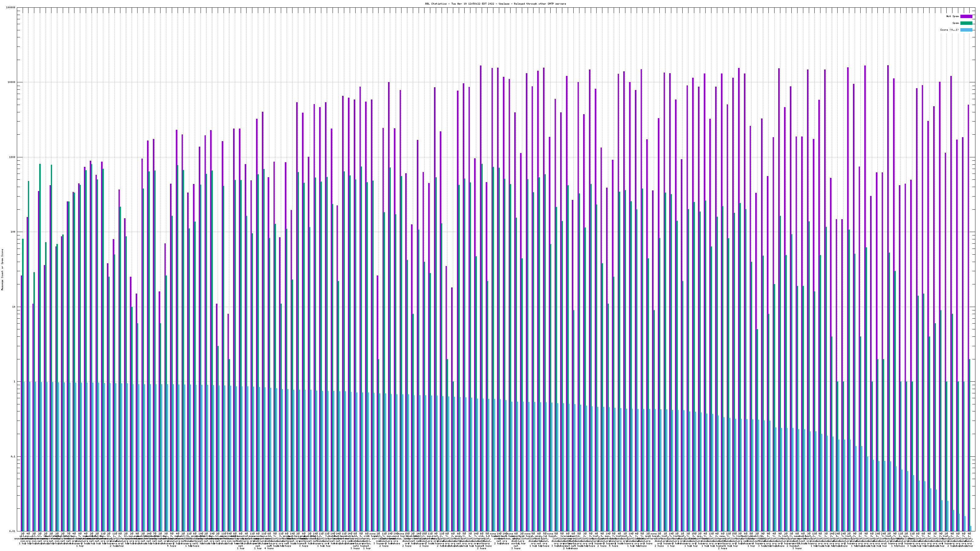The height and width of the screenshot is (551, 980).
Task: Click the 1 y-axis tick label
Action: (14, 382)
